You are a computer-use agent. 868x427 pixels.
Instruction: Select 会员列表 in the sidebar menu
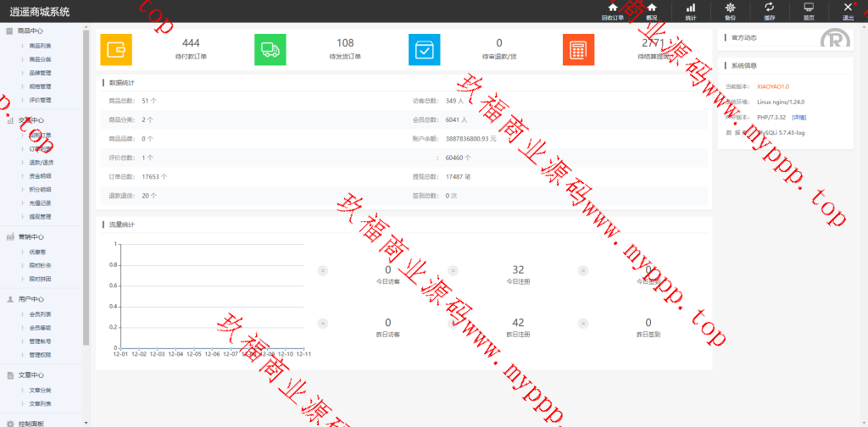pos(40,314)
